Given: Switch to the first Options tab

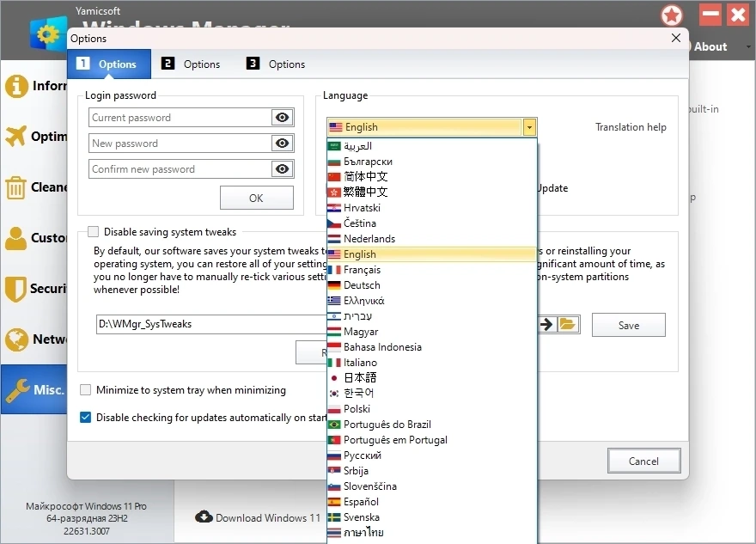Looking at the screenshot, I should click(x=109, y=64).
